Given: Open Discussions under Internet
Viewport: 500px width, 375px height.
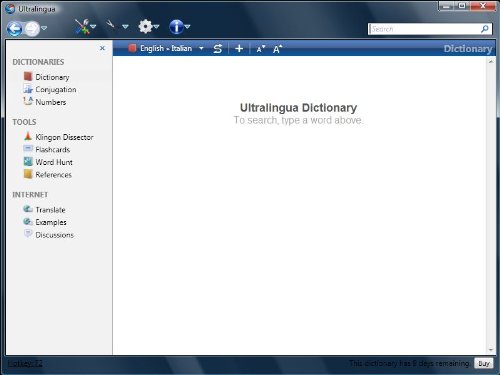Looking at the screenshot, I should (x=55, y=235).
